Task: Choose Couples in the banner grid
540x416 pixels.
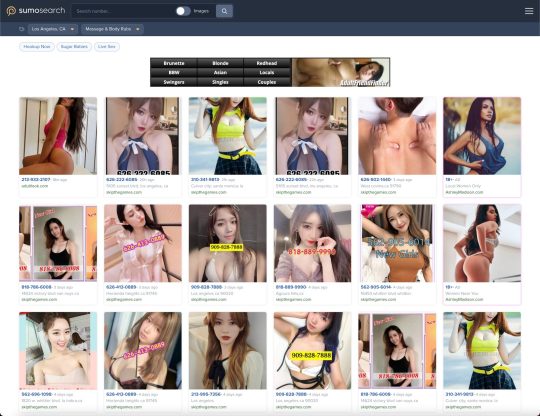Action: (267, 82)
